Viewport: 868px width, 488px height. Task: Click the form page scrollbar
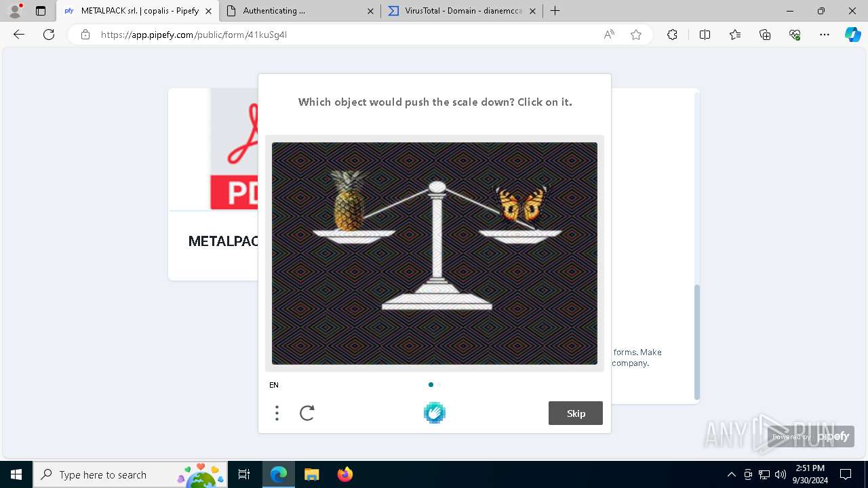696,342
